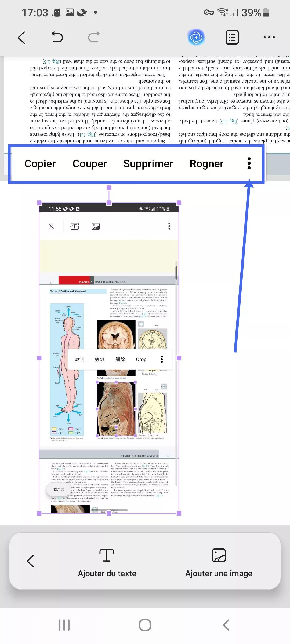Tap Android system back button

coord(226,625)
